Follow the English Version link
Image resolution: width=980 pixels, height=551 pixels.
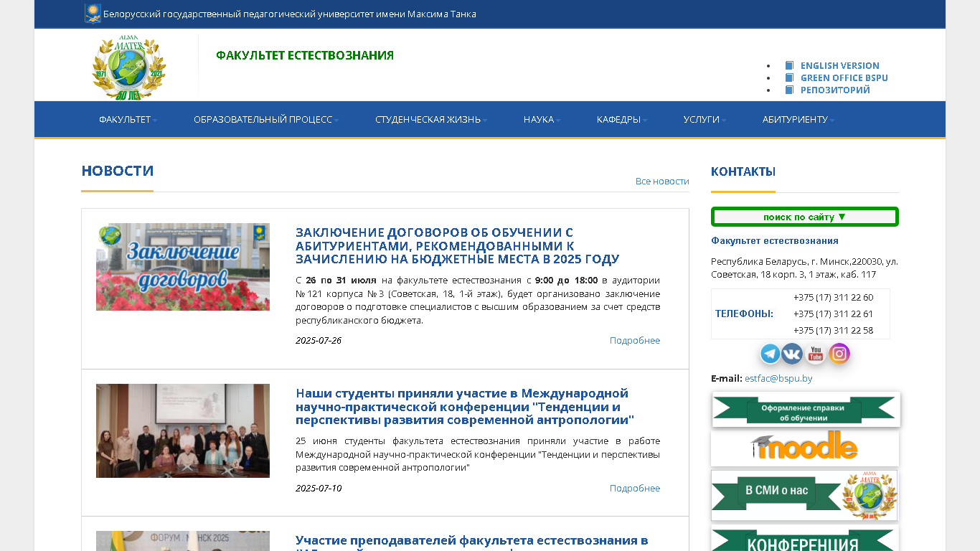point(840,65)
